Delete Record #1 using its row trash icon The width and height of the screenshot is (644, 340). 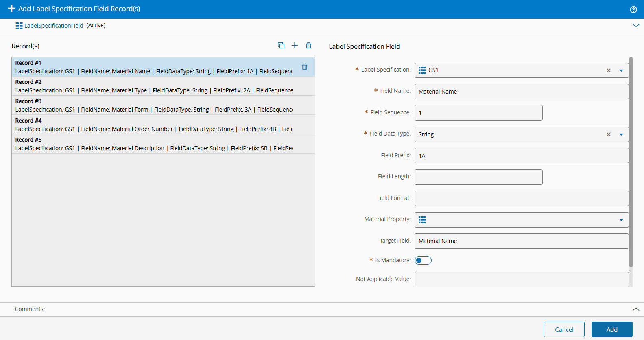304,67
